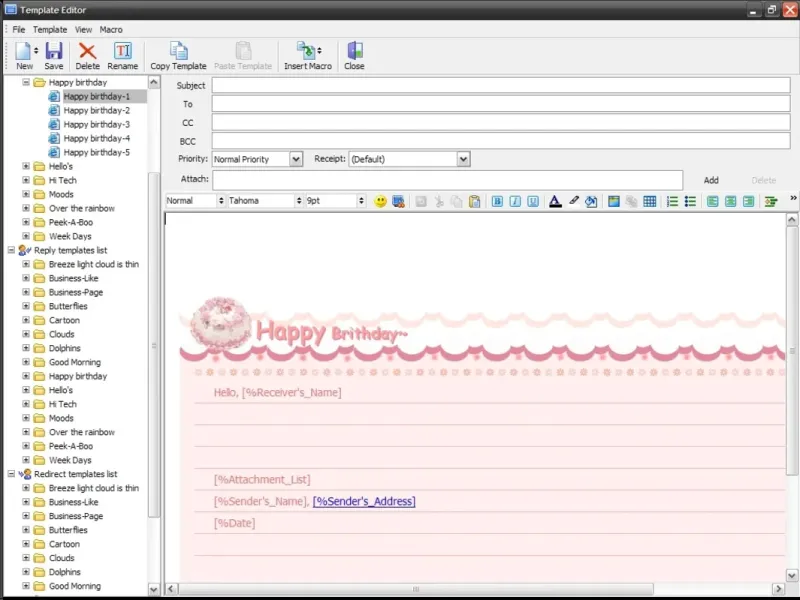This screenshot has height=600, width=800.
Task: Toggle underline formatting
Action: 533,201
